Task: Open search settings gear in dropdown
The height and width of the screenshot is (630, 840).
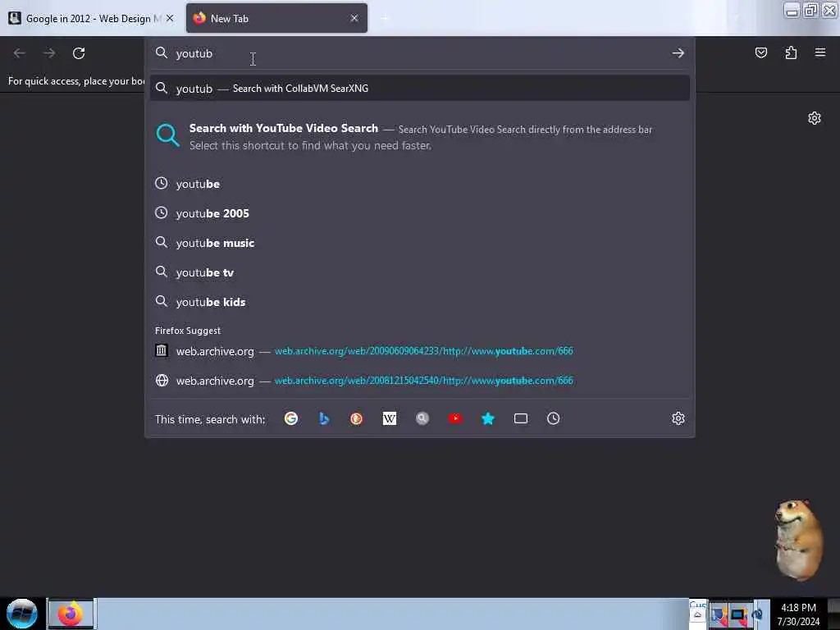Action: coord(678,418)
